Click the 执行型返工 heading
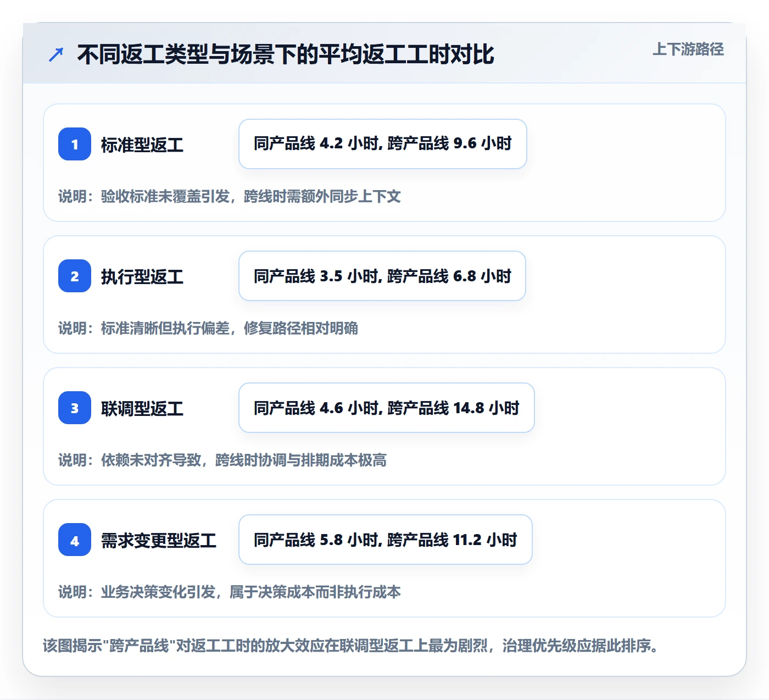769x700 pixels. click(142, 276)
